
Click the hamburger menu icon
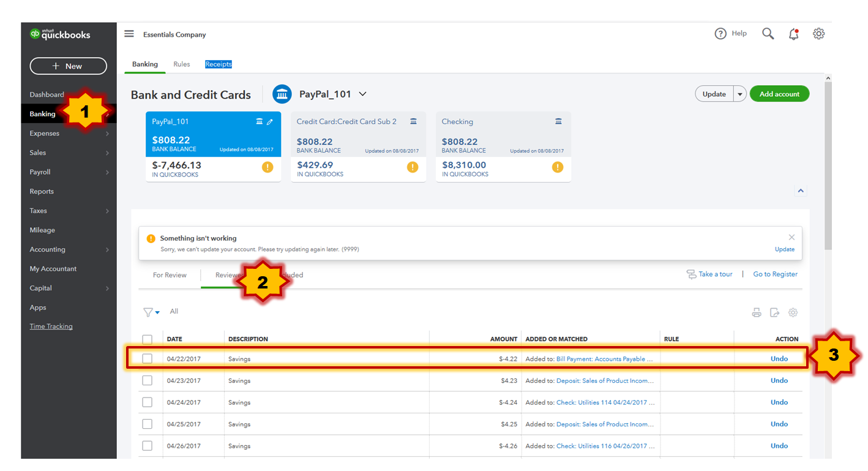pos(129,34)
